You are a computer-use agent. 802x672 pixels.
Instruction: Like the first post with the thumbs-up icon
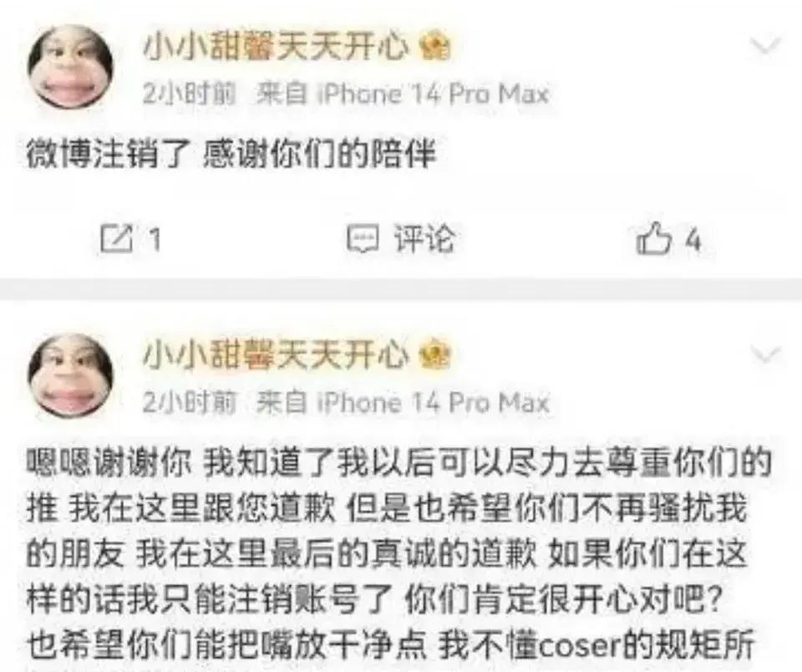point(652,237)
